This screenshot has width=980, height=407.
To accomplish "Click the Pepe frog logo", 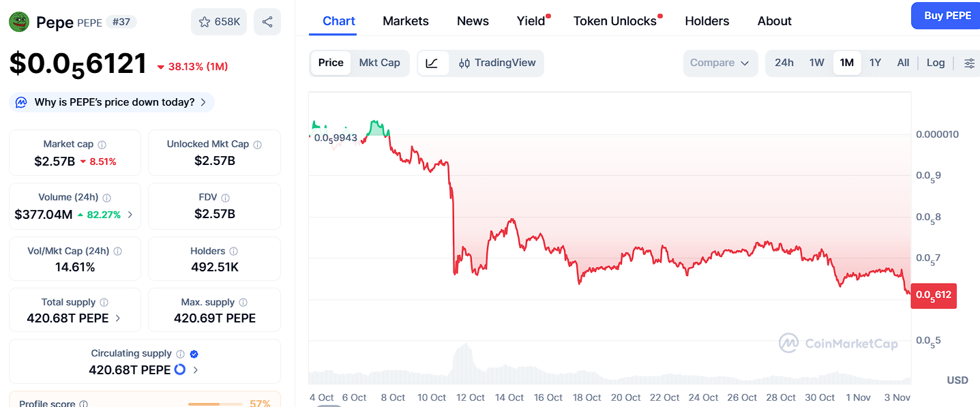I will 19,22.
